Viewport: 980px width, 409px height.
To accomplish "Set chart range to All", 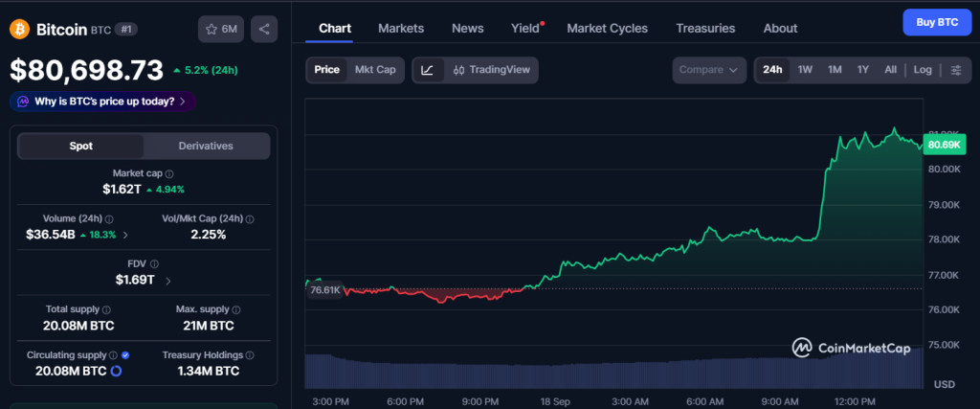I will click(891, 70).
